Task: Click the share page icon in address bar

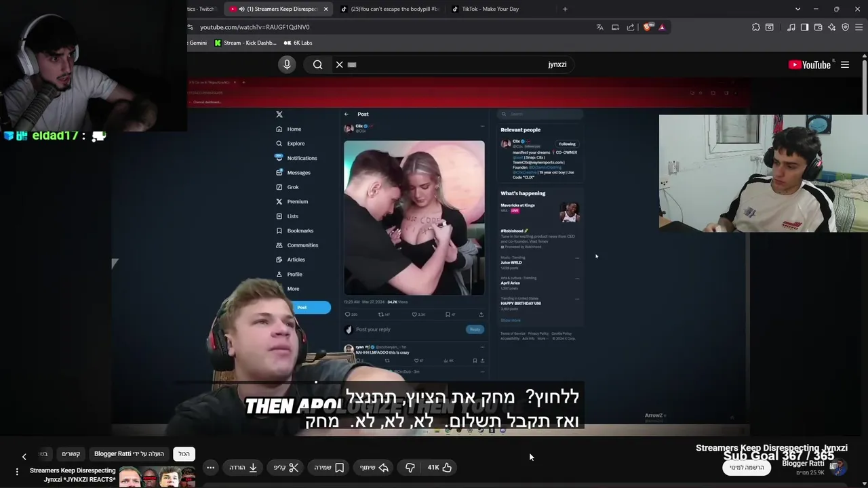Action: [631, 27]
